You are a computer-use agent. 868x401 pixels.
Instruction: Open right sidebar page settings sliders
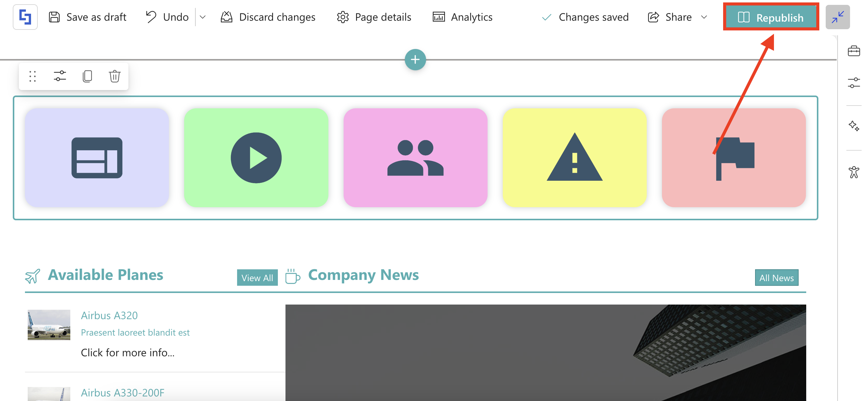(x=853, y=82)
